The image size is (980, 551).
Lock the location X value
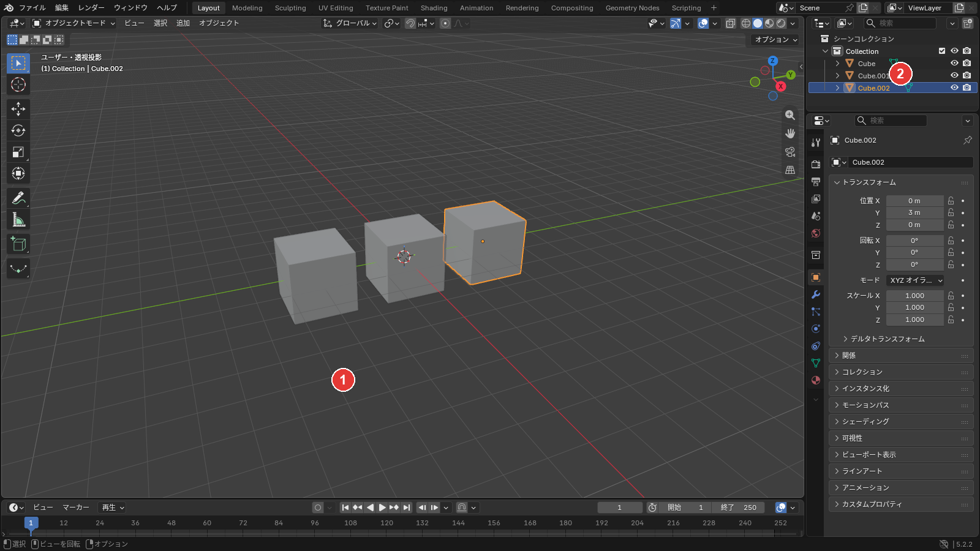coord(951,201)
